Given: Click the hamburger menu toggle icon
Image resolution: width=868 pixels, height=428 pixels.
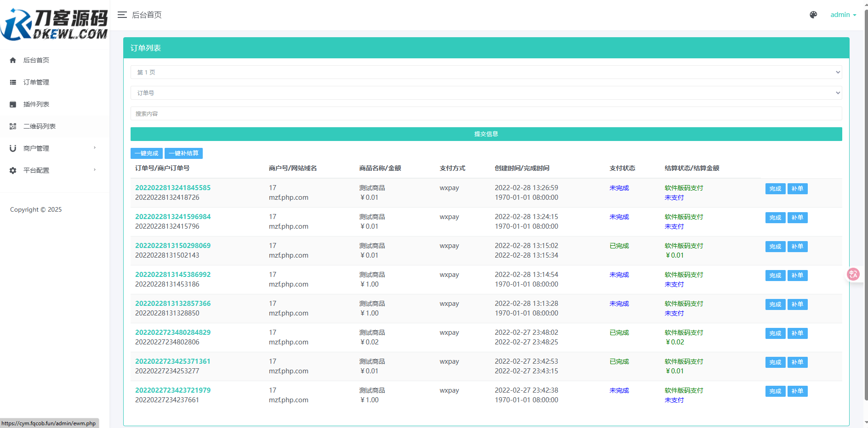Looking at the screenshot, I should (x=122, y=15).
